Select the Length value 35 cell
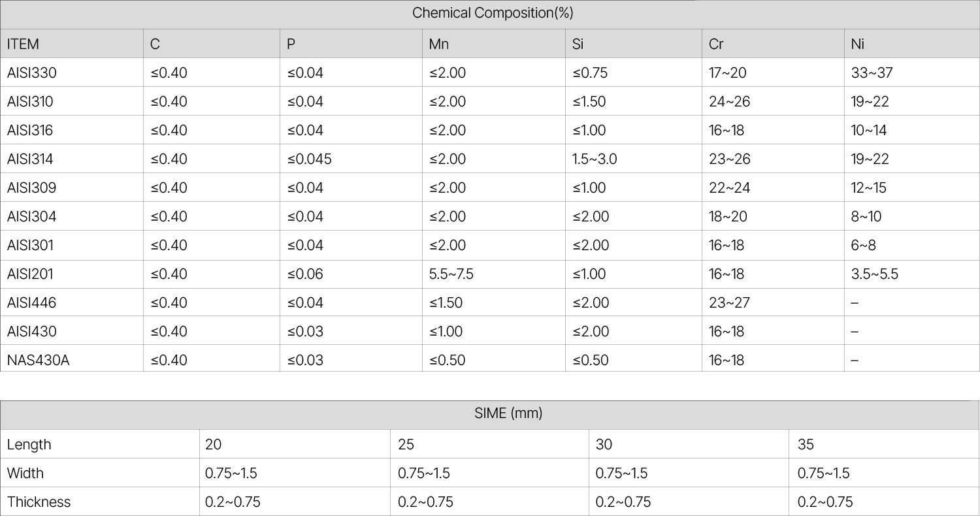This screenshot has width=980, height=516. click(806, 445)
